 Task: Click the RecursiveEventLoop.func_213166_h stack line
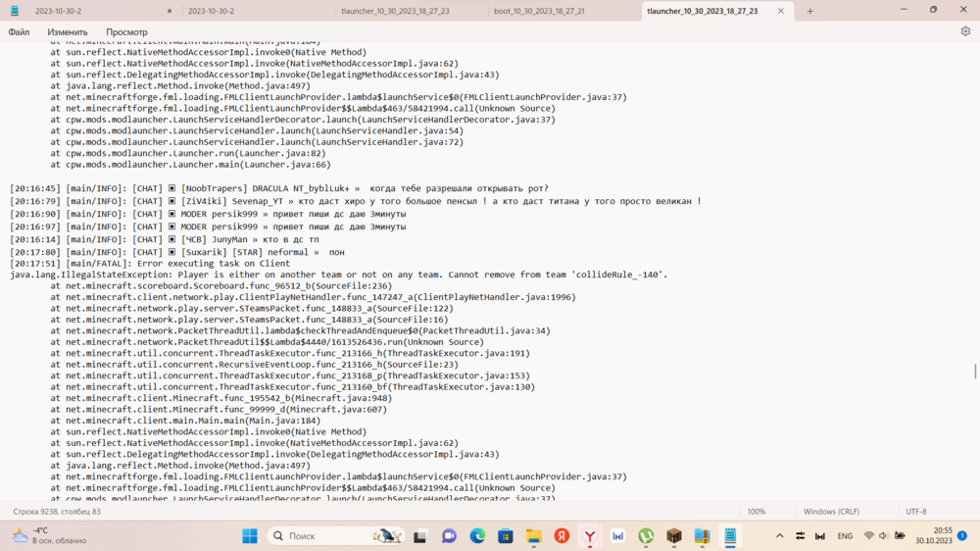(x=255, y=365)
